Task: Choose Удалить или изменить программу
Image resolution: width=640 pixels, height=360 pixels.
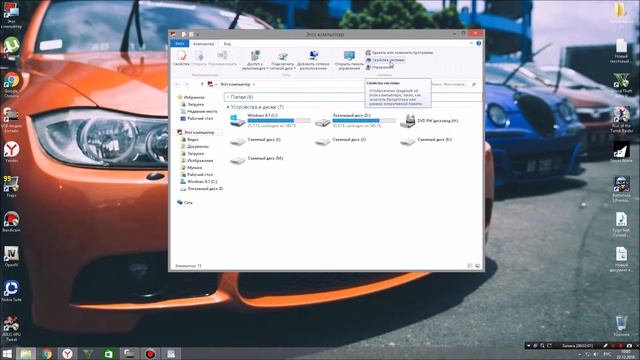Action: (399, 53)
